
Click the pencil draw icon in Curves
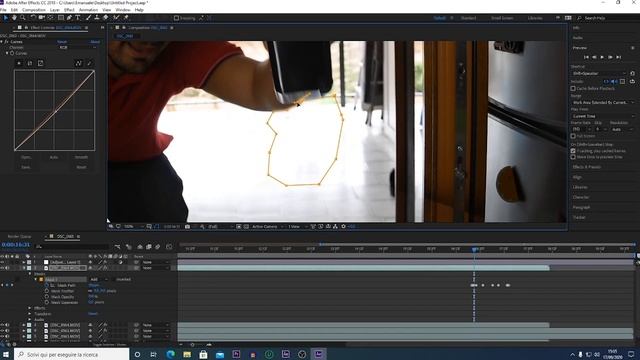89,63
